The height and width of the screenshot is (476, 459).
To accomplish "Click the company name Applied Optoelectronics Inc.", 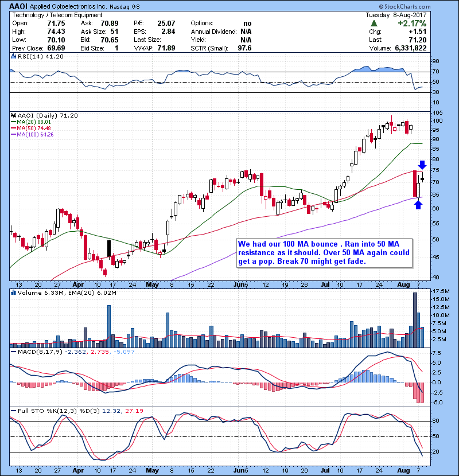I will (68, 7).
